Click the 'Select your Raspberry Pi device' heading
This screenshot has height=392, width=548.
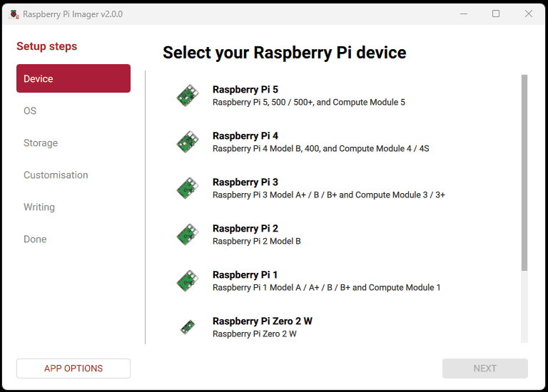285,53
